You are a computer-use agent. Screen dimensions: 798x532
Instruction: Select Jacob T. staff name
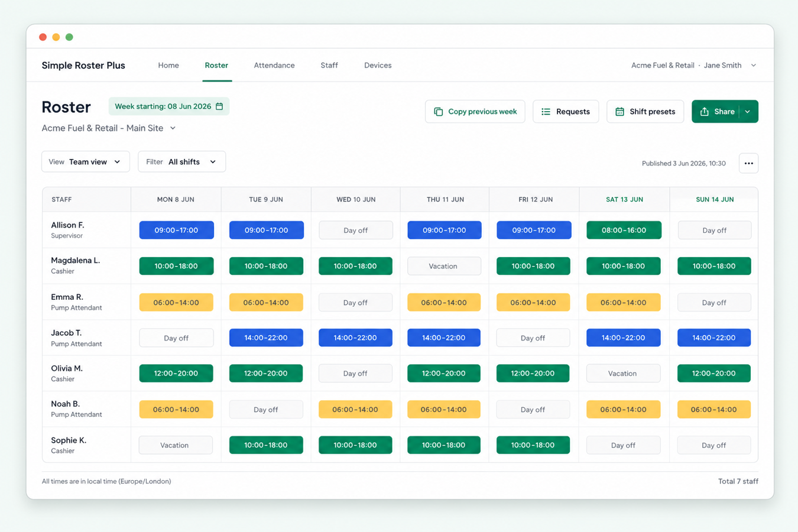tap(66, 333)
